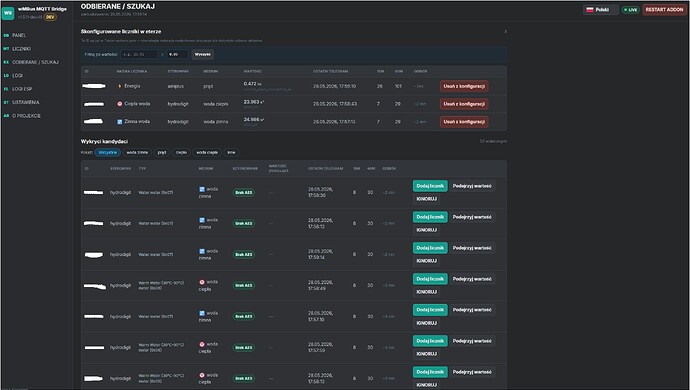Click Dodaj licznik in 17:58:49 row
The height and width of the screenshot is (390, 690).
(x=430, y=279)
